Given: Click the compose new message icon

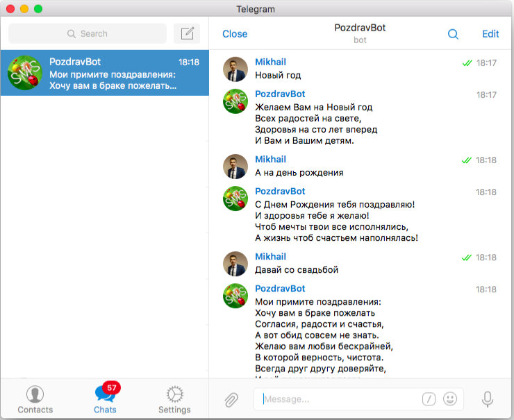Looking at the screenshot, I should (x=187, y=33).
